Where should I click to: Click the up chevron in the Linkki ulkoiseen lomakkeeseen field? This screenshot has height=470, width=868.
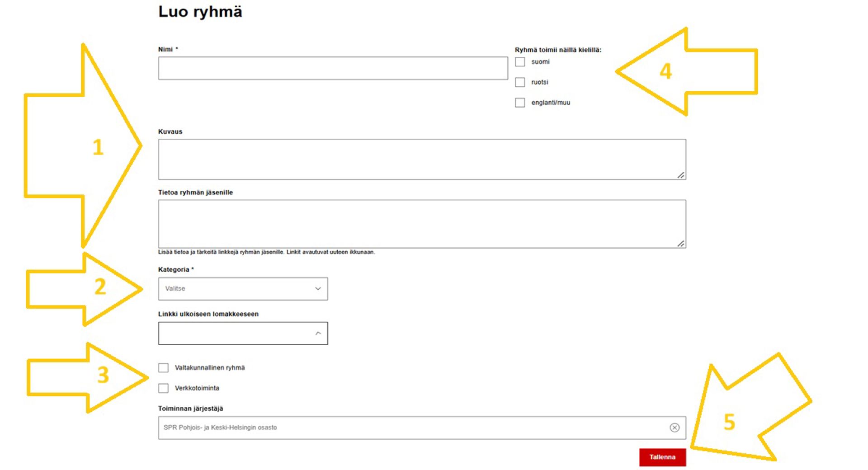point(318,334)
